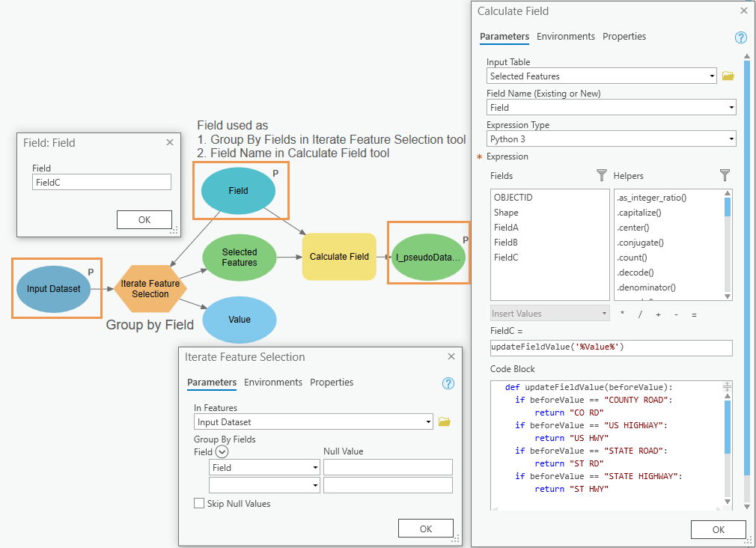Screen dimensions: 756x548
Task: Browse for Input Table folder icon
Action: coord(728,76)
